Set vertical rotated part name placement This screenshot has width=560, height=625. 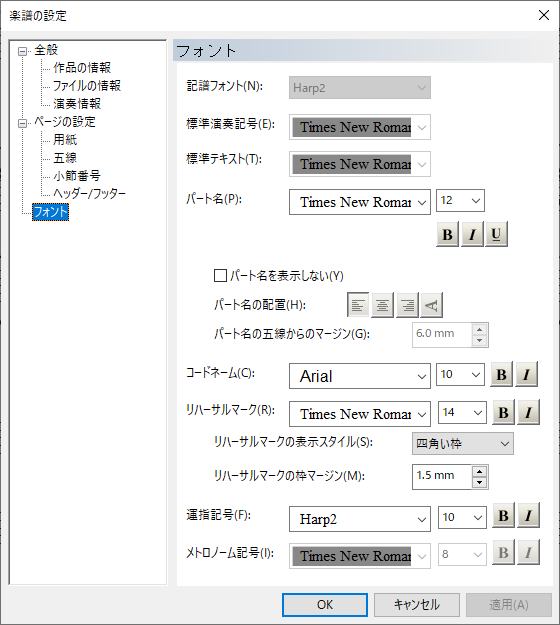432,305
